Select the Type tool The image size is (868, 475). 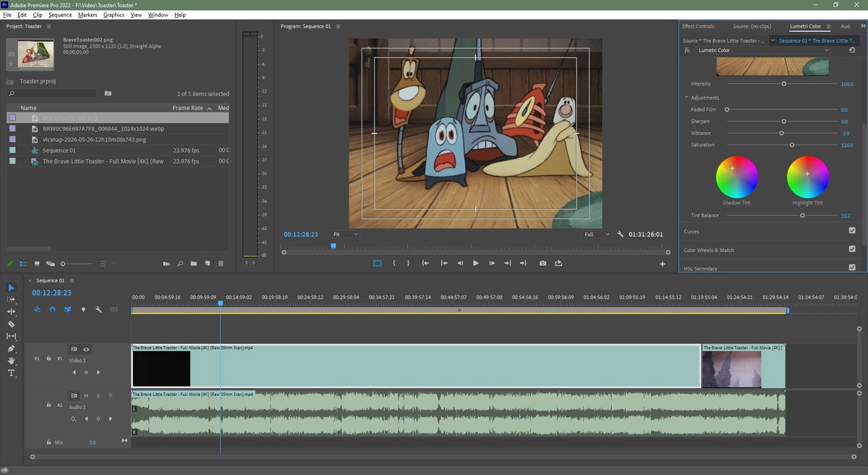(12, 373)
